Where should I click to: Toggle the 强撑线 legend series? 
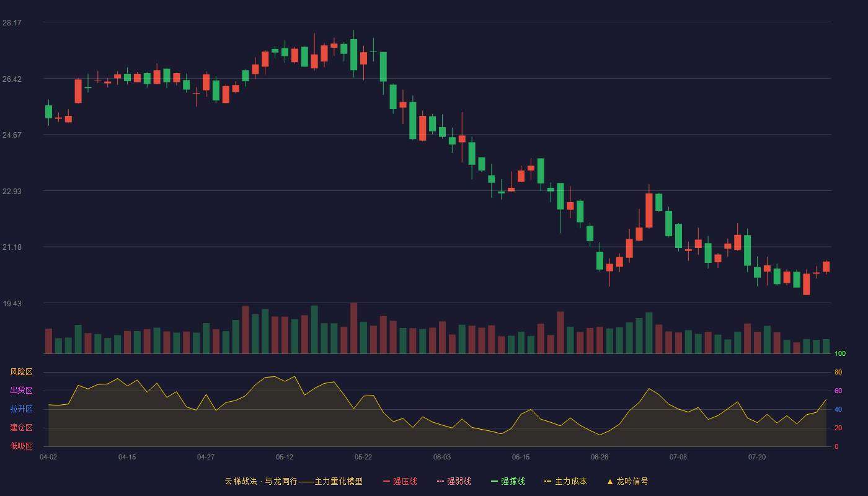pyautogui.click(x=508, y=481)
